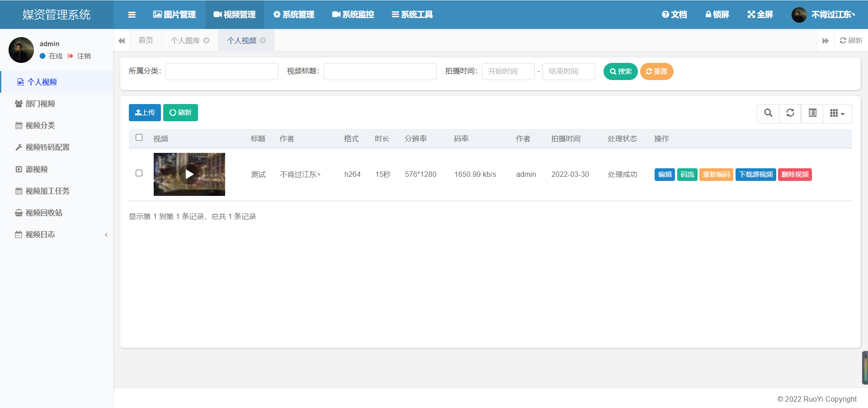868x408 pixels.
Task: Click the orange 重置 button
Action: click(x=657, y=71)
